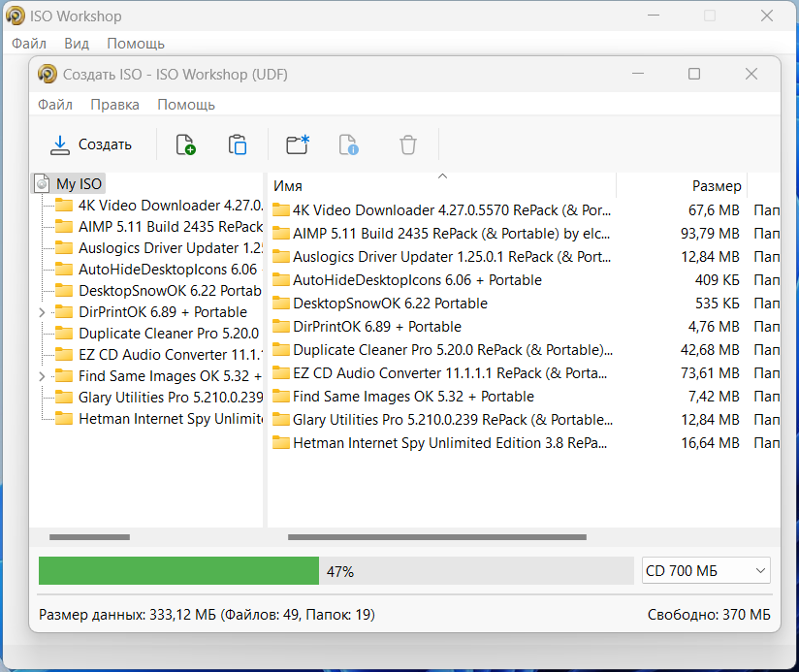799x672 pixels.
Task: Click the Создать toolbar button
Action: coord(91,144)
